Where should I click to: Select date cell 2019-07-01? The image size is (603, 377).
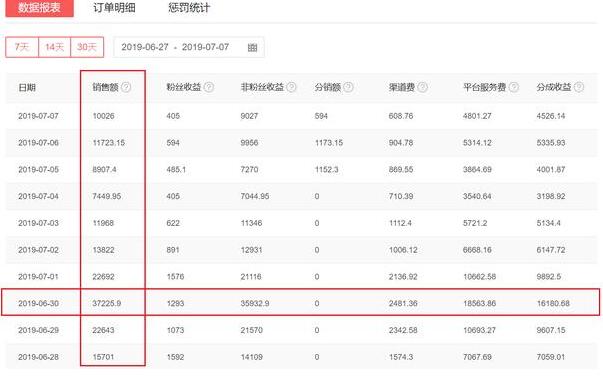[38, 277]
